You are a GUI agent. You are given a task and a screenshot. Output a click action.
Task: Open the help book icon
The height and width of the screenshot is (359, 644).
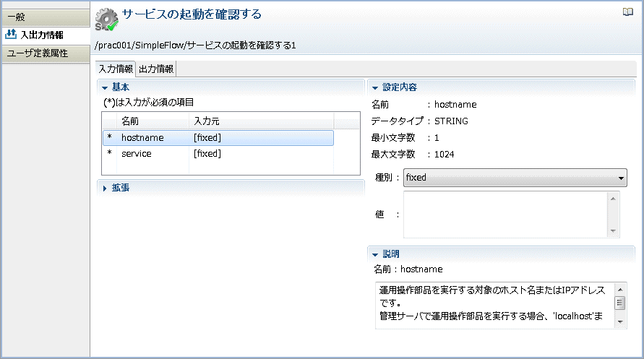point(627,12)
